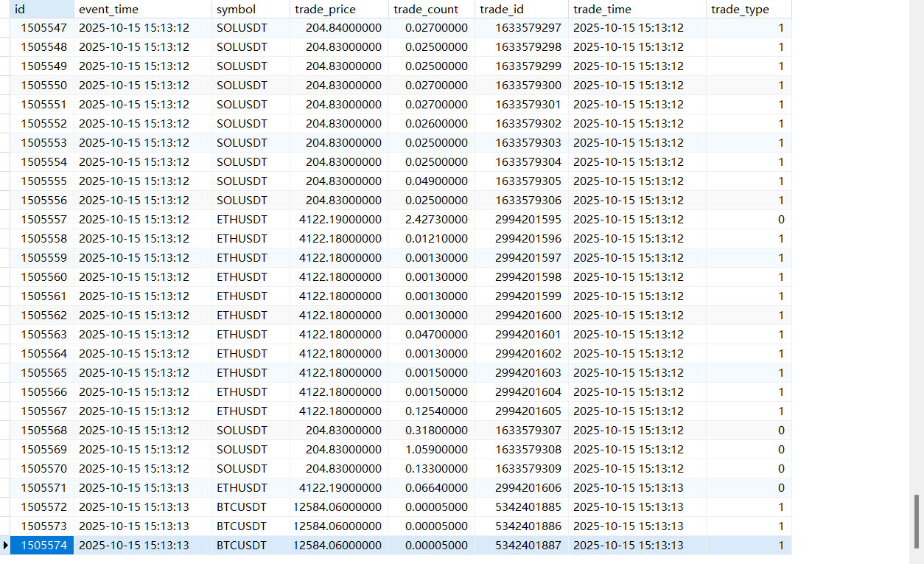Select trade_id cell 2994201603

pos(522,373)
